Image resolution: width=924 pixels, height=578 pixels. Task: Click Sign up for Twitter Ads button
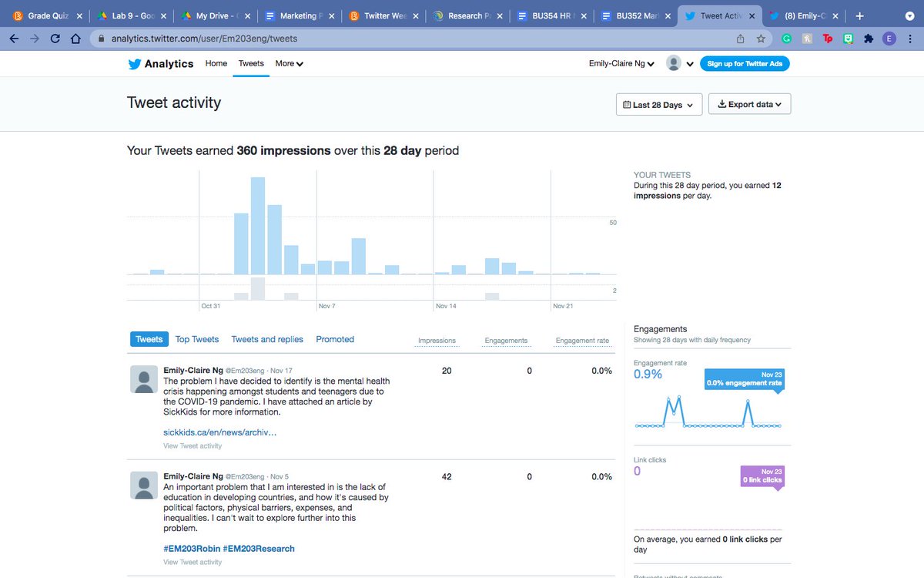click(x=745, y=64)
